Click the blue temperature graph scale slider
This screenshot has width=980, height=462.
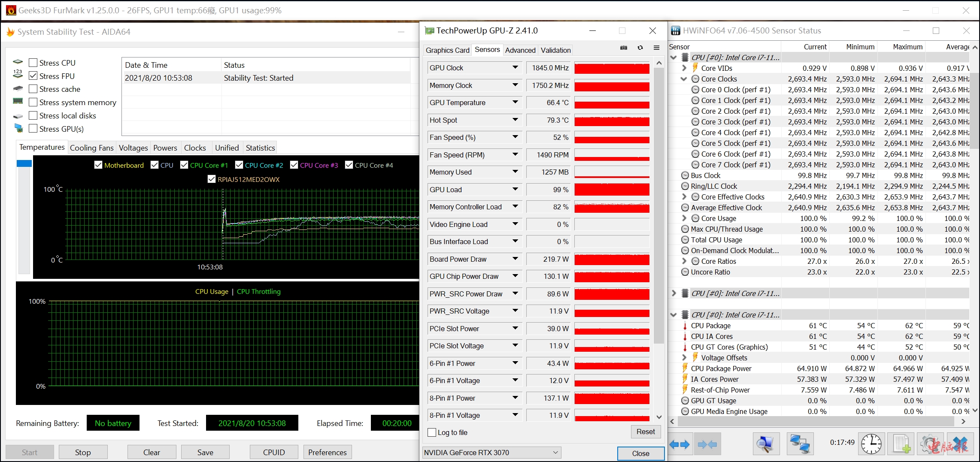24,163
